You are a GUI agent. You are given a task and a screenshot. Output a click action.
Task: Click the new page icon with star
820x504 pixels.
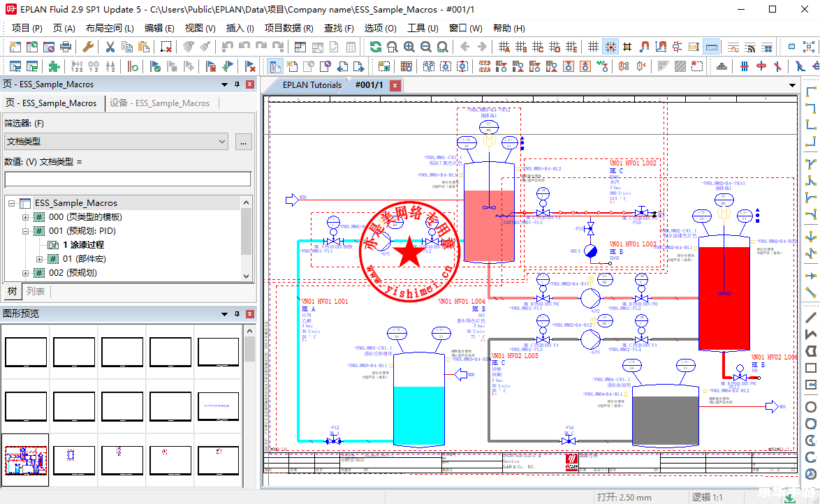coord(292,66)
